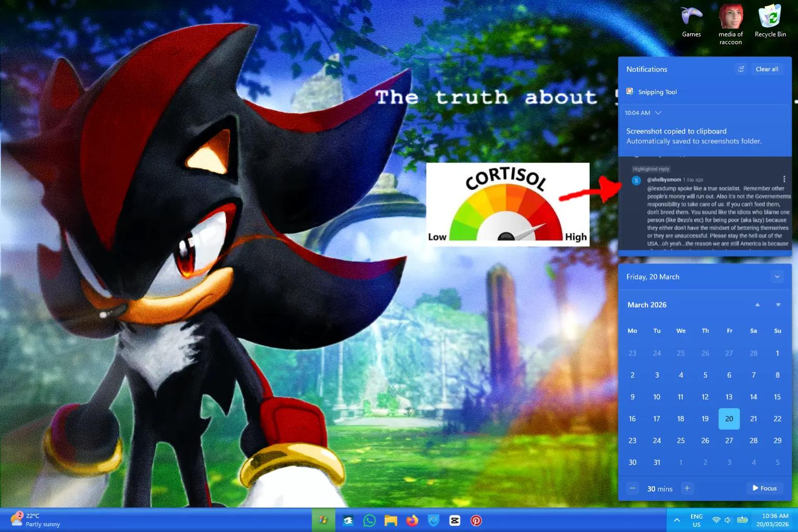This screenshot has height=532, width=798.
Task: Click the Wi-Fi icon in the system tray
Action: [716, 520]
